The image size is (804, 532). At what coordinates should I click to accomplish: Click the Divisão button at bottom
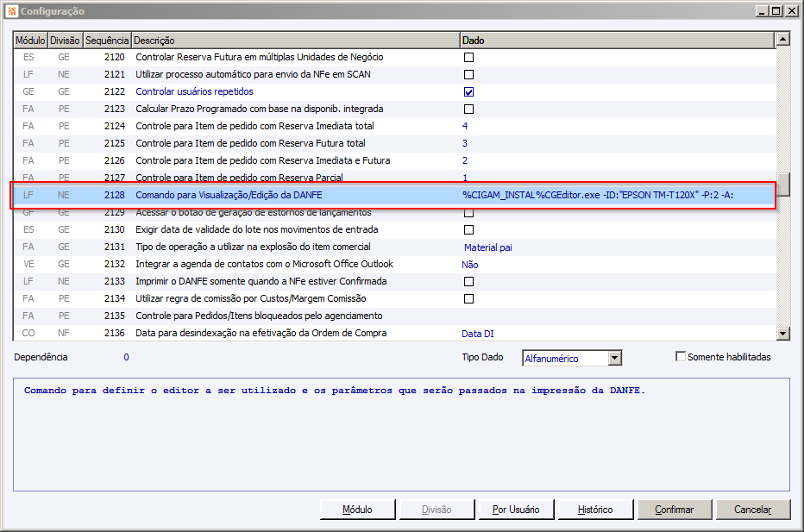pyautogui.click(x=437, y=510)
